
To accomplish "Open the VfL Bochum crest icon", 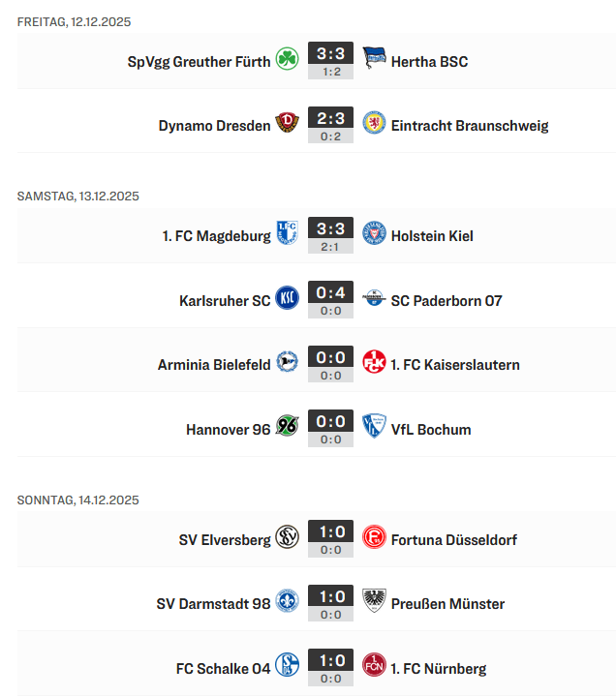I will pos(374,429).
